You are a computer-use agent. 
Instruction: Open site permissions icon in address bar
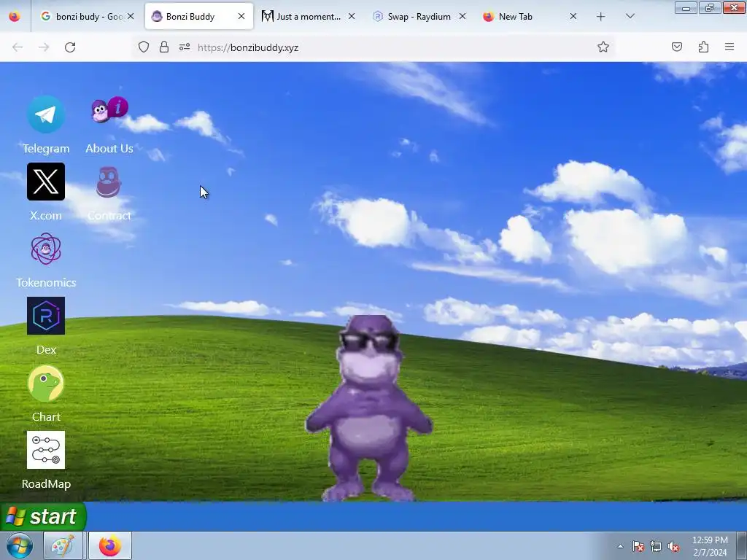(x=185, y=47)
